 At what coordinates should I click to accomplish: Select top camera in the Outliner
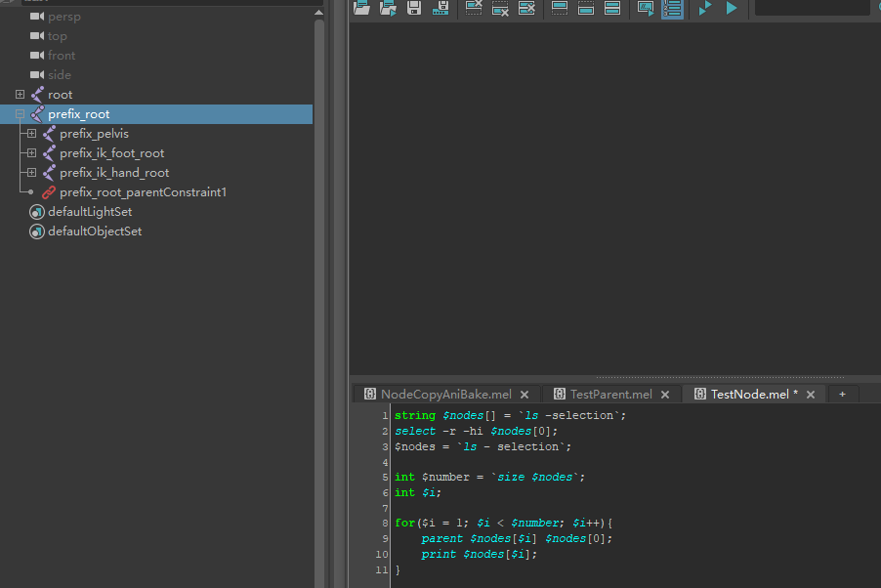click(x=58, y=36)
